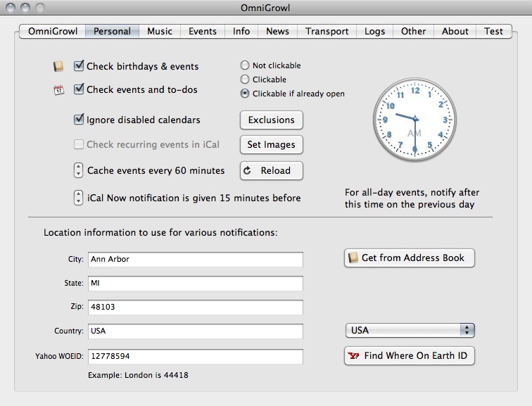Click the circular reload arrow icon
532x406 pixels.
coord(247,170)
